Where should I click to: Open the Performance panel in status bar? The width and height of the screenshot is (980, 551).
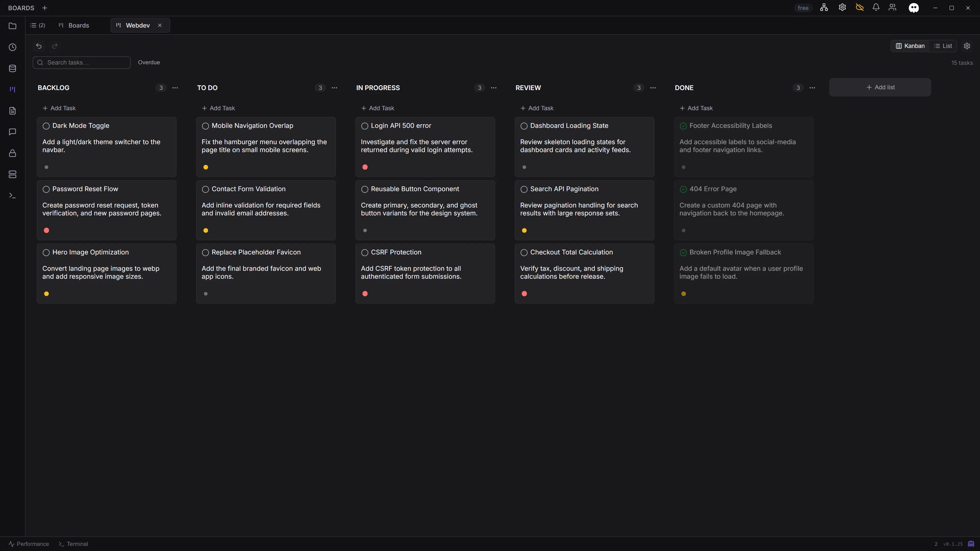point(29,544)
